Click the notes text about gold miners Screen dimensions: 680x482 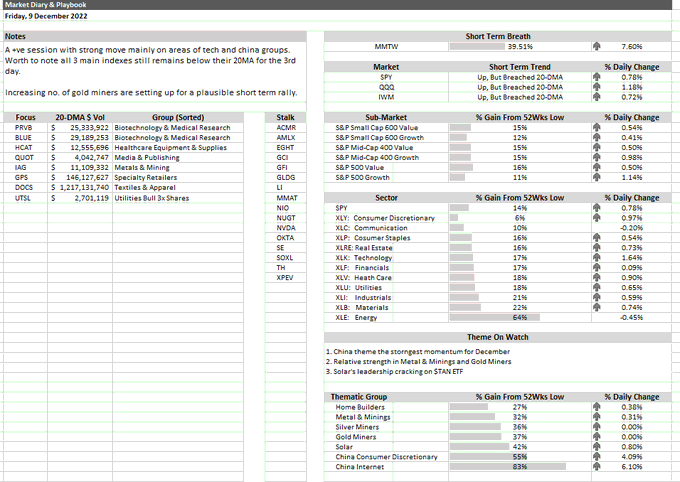click(151, 92)
